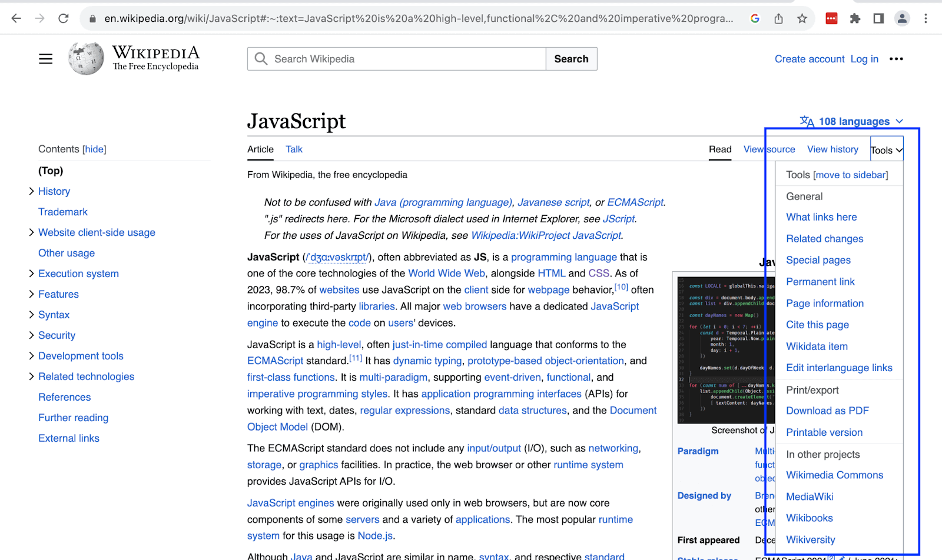Click the Search Wikipedia input field
942x560 pixels.
(x=396, y=59)
